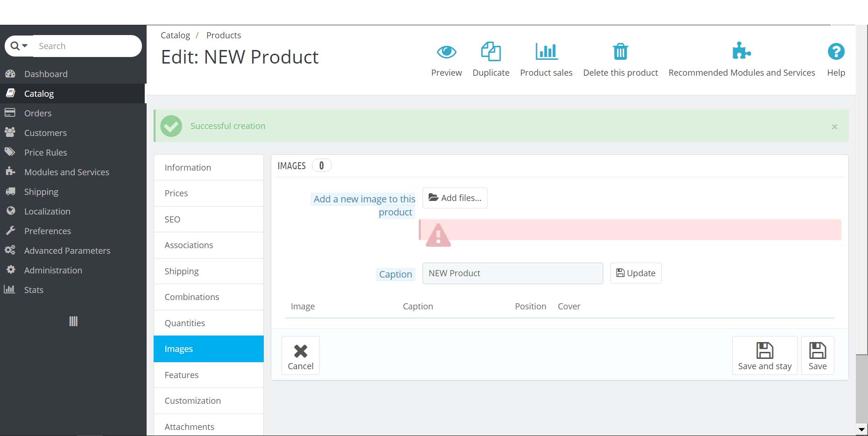Click the Cover column header
Screen dimensions: 868x436
[569, 307]
